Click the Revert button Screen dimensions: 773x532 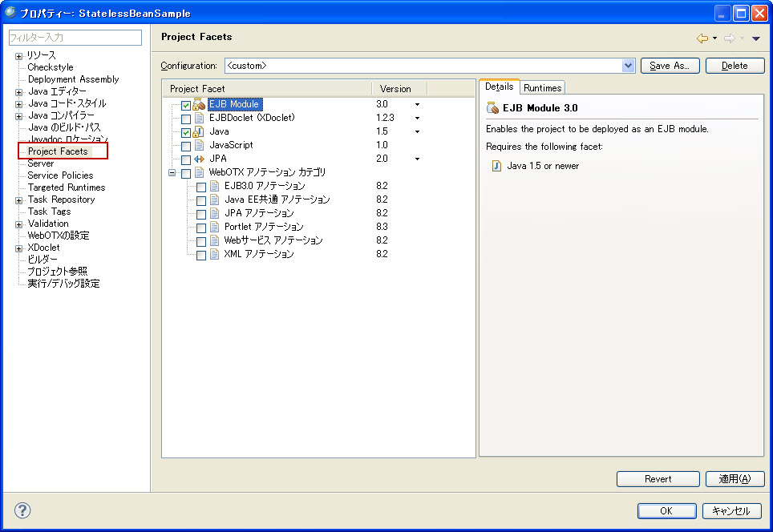[658, 479]
